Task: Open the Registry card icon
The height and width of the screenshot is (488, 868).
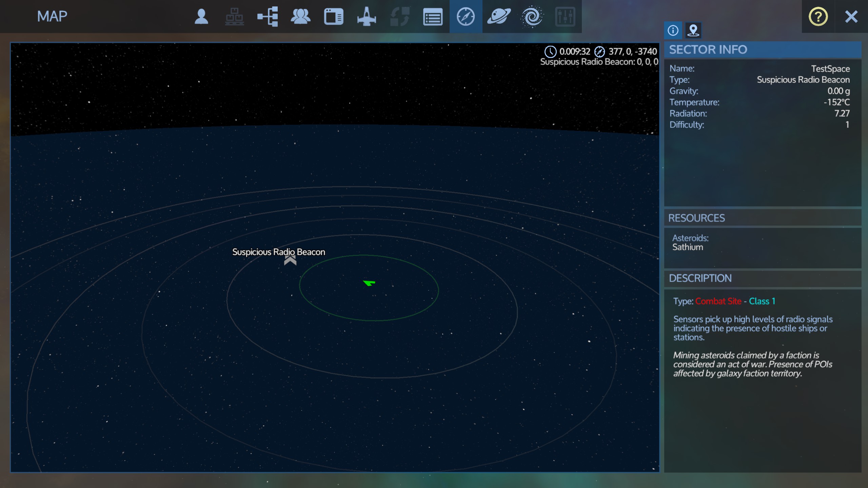Action: point(334,17)
